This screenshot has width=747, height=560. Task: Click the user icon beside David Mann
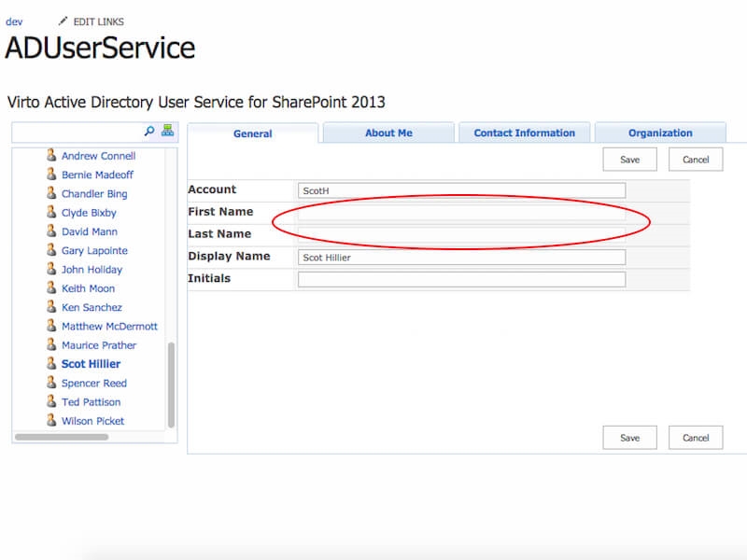pyautogui.click(x=51, y=231)
